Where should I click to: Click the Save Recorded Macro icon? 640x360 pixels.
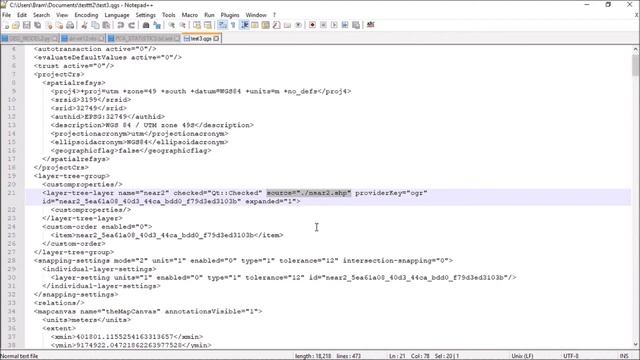[356, 25]
